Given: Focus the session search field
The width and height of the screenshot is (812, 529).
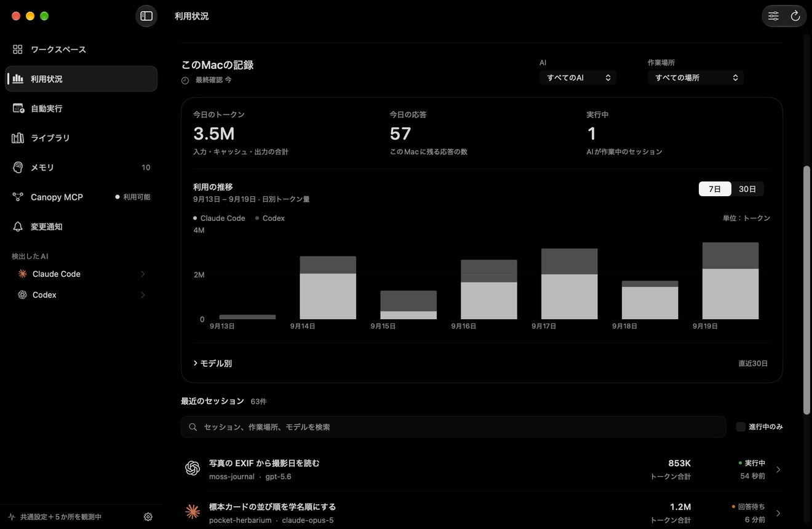Looking at the screenshot, I should tap(453, 427).
